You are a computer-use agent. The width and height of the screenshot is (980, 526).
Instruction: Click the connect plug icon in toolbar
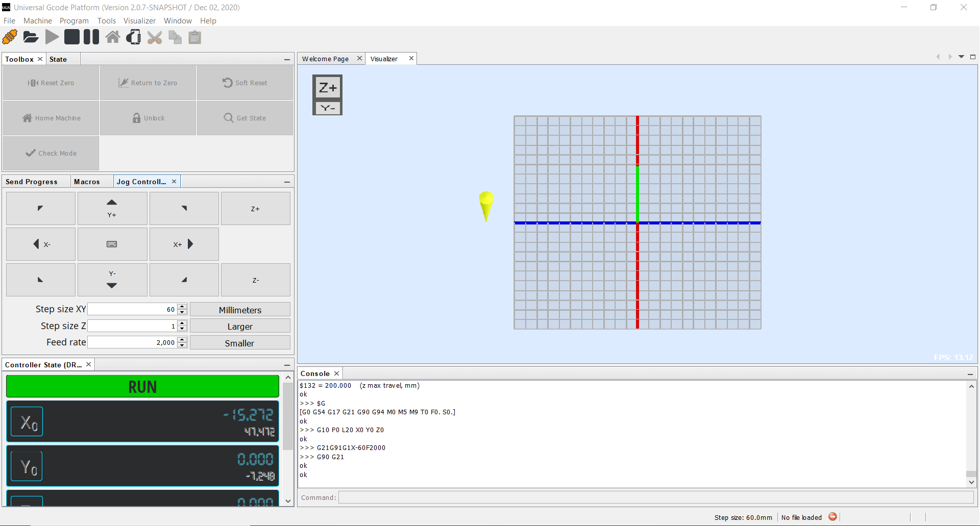point(10,37)
